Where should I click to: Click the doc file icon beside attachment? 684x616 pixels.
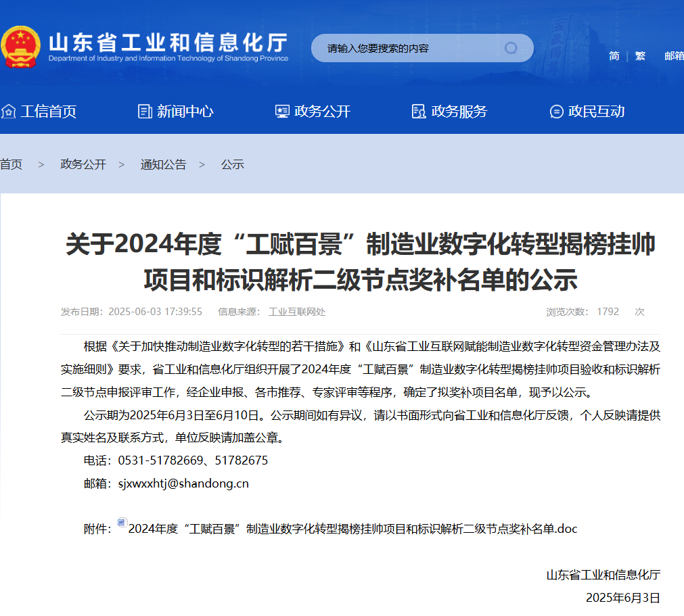pyautogui.click(x=122, y=523)
